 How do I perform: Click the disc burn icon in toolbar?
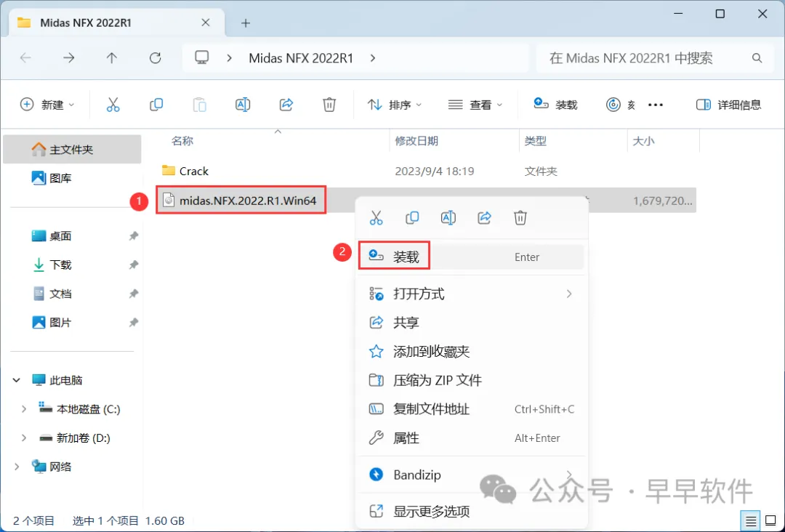click(x=613, y=105)
